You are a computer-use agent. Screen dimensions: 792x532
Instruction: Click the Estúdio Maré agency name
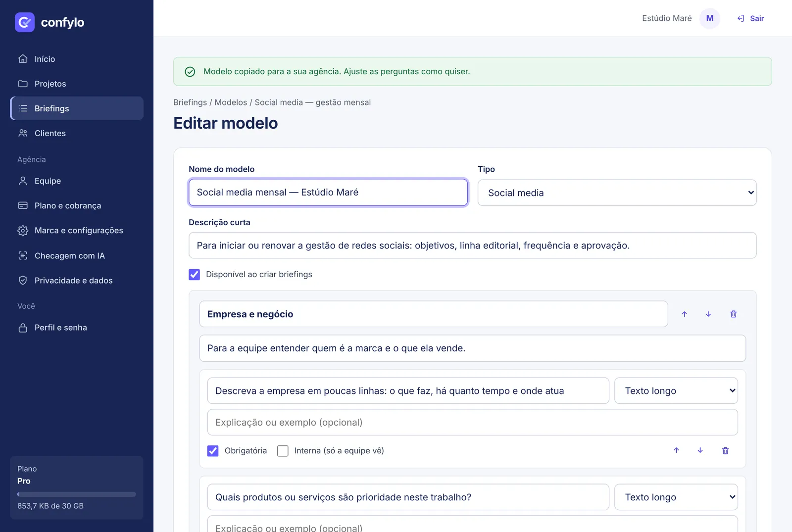coord(667,18)
